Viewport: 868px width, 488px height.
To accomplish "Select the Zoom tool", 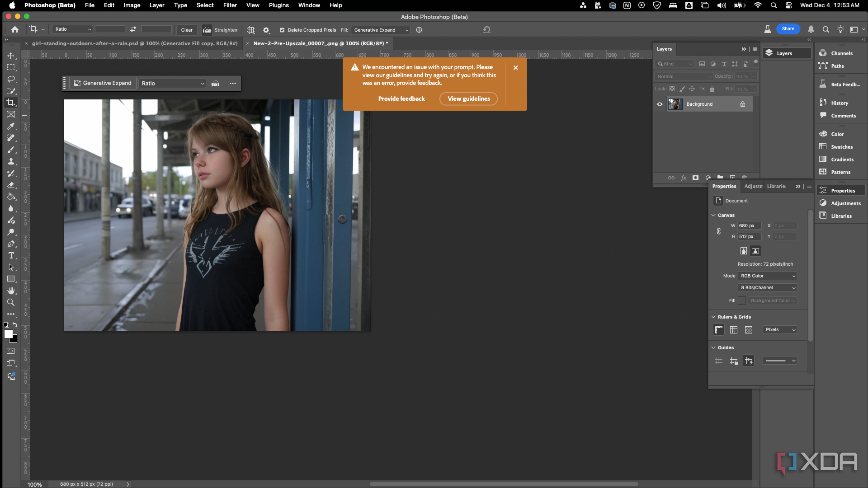I will pyautogui.click(x=11, y=303).
